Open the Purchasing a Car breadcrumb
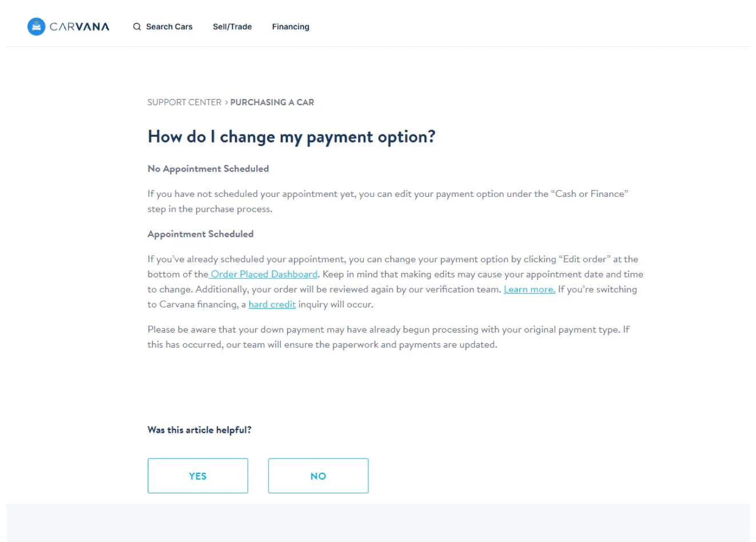 point(272,102)
